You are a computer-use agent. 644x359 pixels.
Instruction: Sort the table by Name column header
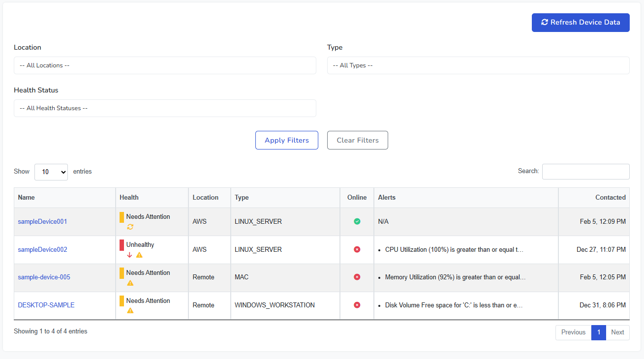(27, 198)
